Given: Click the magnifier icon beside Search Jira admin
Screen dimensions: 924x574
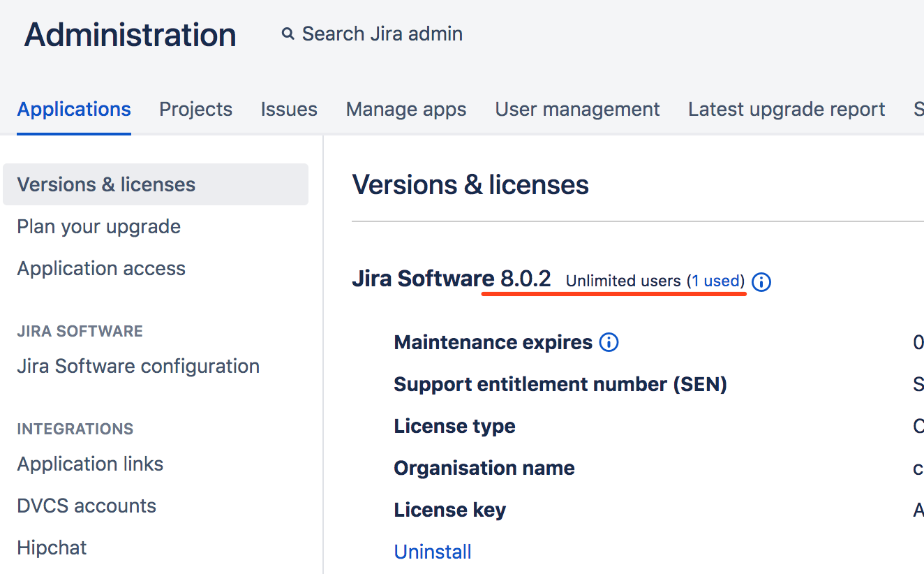Looking at the screenshot, I should coord(288,34).
